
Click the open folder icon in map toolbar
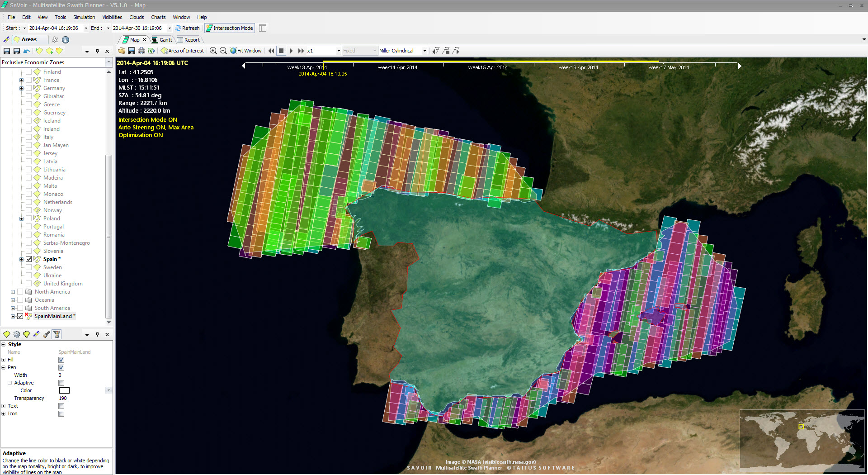122,51
